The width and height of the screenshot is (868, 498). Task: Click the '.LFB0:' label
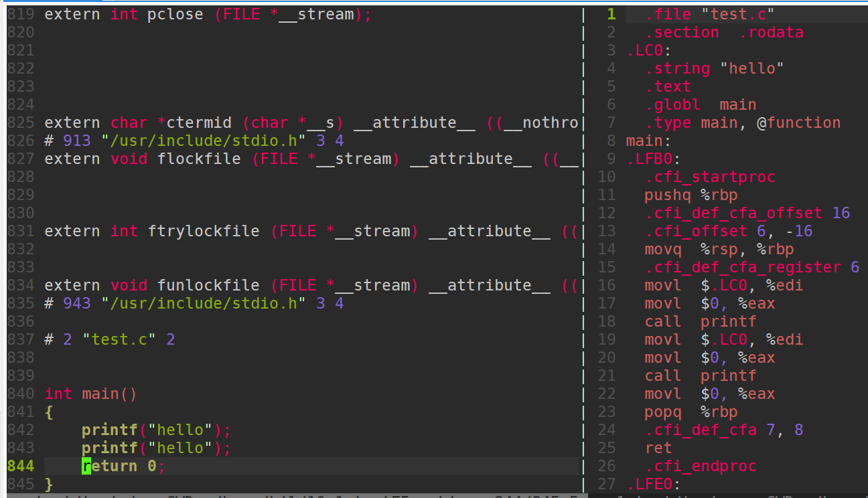point(654,159)
